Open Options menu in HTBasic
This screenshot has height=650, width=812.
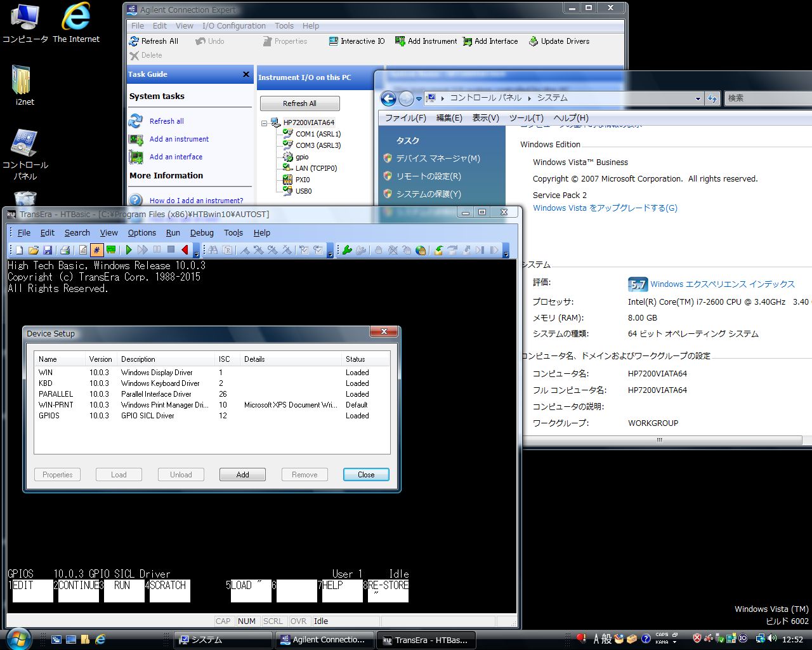[x=142, y=233]
